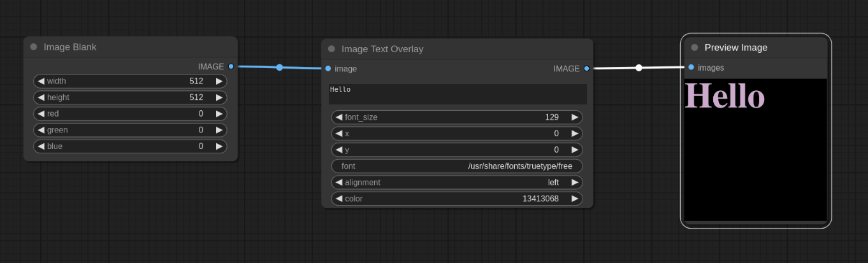Decrease color value with left arrow
This screenshot has height=263, width=868.
coord(339,199)
